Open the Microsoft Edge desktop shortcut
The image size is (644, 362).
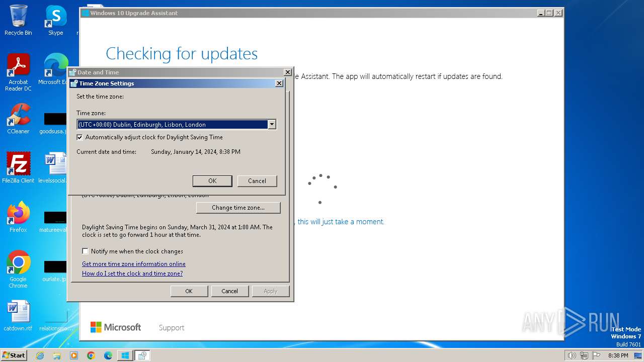53,69
